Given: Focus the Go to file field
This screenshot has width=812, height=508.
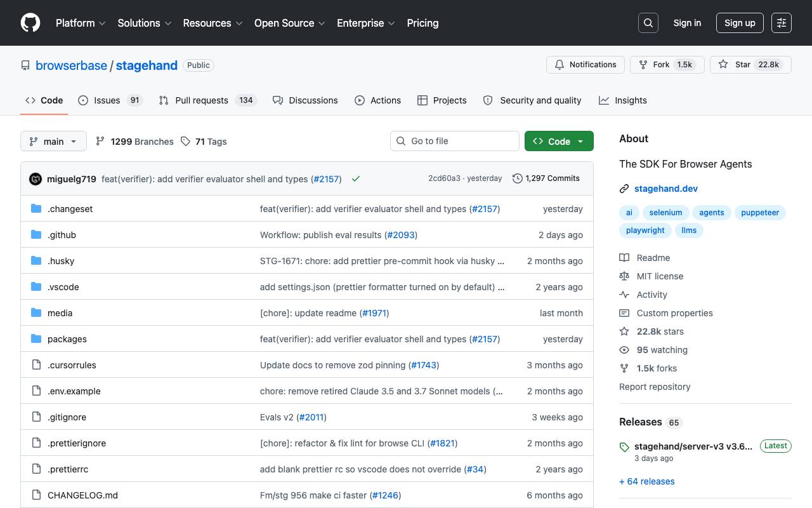Looking at the screenshot, I should pos(455,141).
